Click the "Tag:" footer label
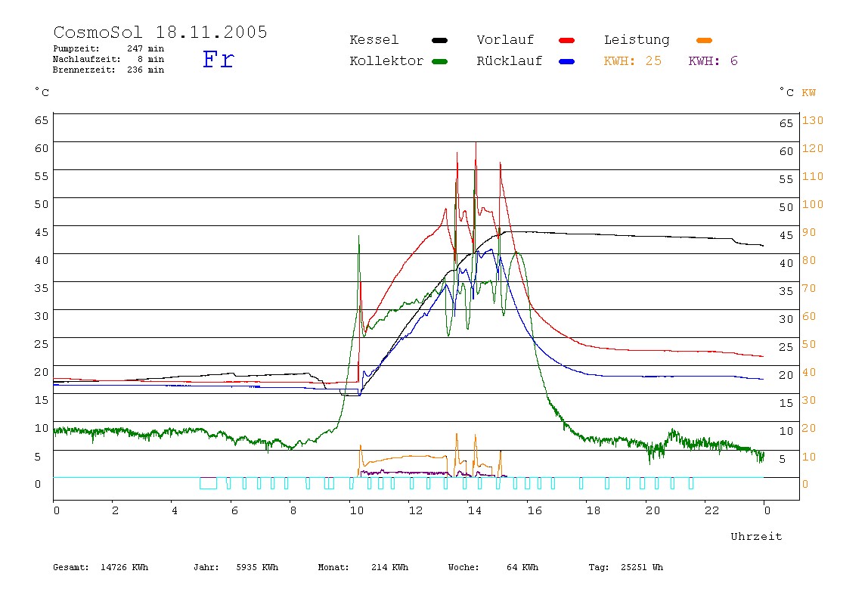Viewport: 868px width, 614px height. click(x=599, y=567)
